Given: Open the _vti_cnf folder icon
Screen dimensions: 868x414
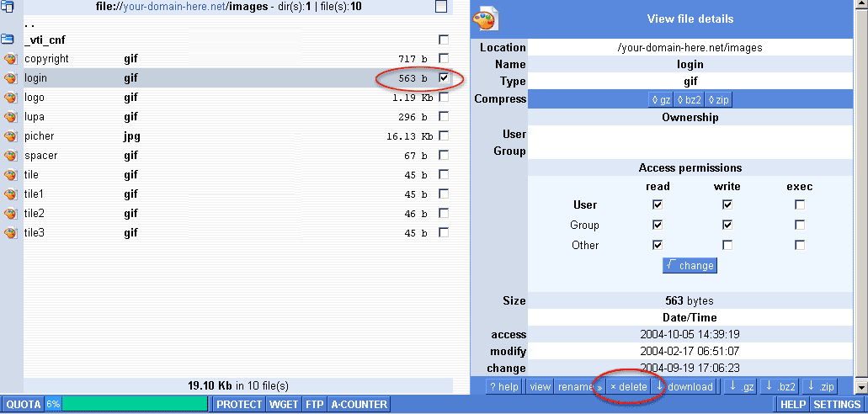Looking at the screenshot, I should [8, 40].
